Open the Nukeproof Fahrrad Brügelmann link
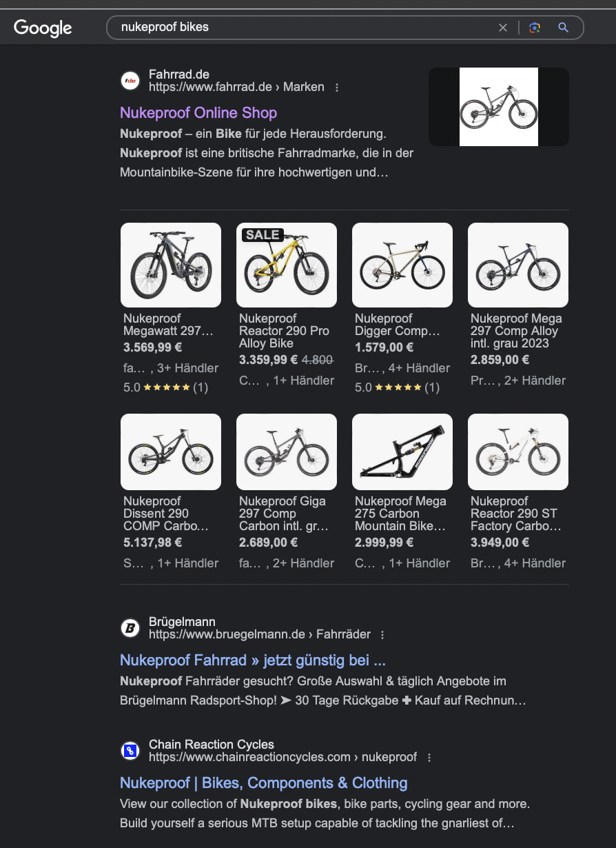616x848 pixels. tap(252, 660)
